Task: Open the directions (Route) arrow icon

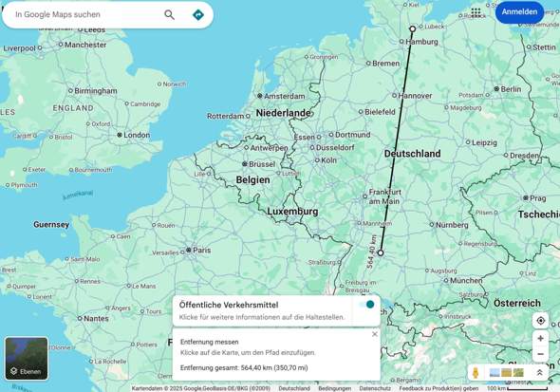Action: 198,14
